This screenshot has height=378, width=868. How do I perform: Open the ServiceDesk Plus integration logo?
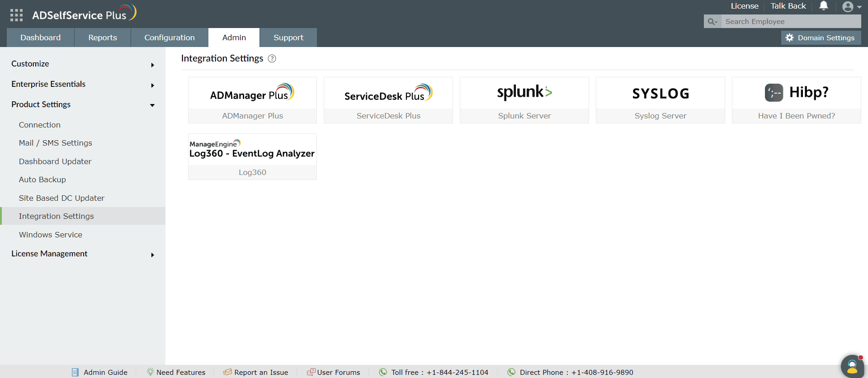tap(388, 93)
